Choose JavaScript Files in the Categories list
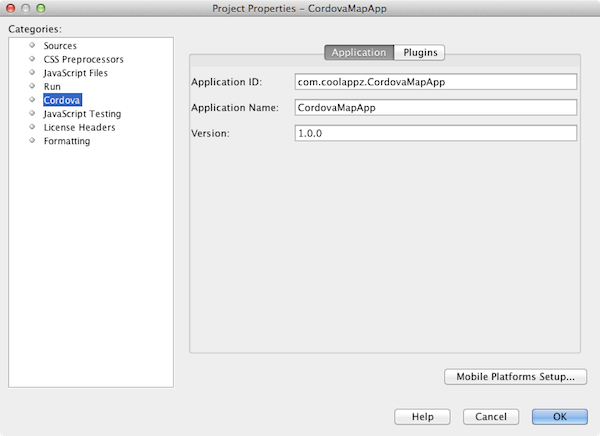Screen dimensions: 600x436 click(x=75, y=73)
